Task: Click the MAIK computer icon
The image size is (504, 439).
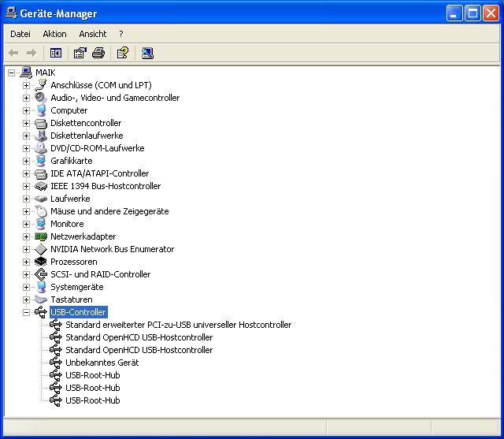Action: (x=26, y=73)
